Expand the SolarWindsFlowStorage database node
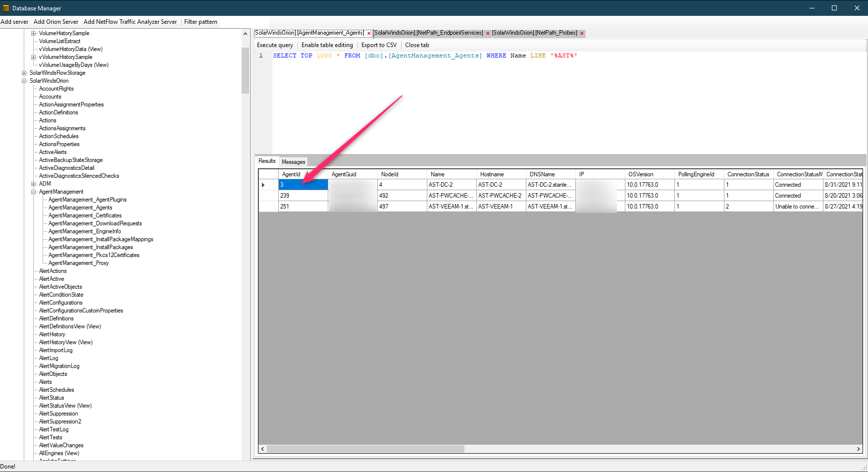 click(x=24, y=73)
